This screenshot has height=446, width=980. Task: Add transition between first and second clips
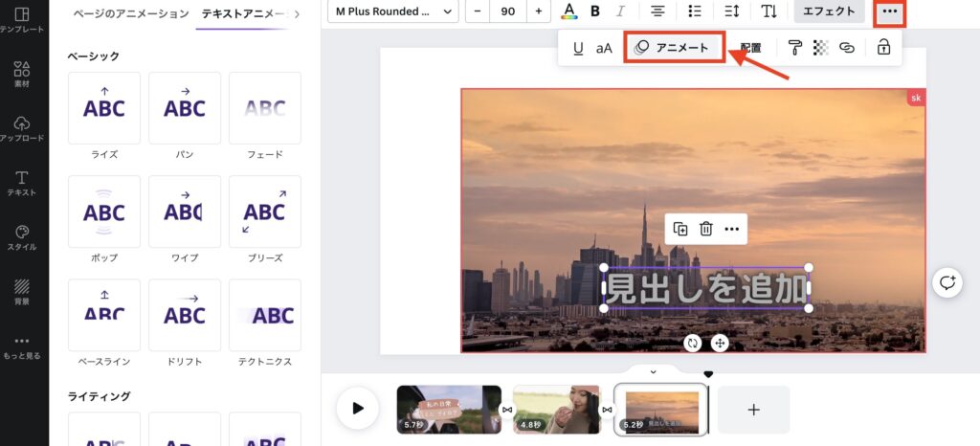pos(507,410)
